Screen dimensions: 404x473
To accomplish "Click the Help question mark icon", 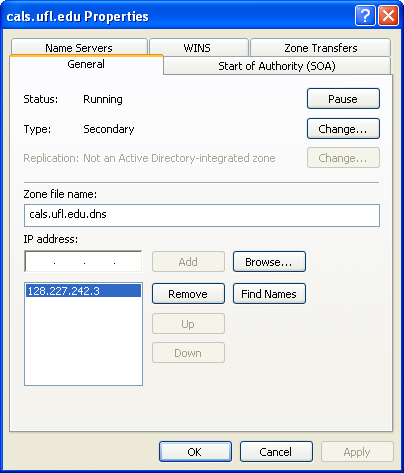I will 365,16.
